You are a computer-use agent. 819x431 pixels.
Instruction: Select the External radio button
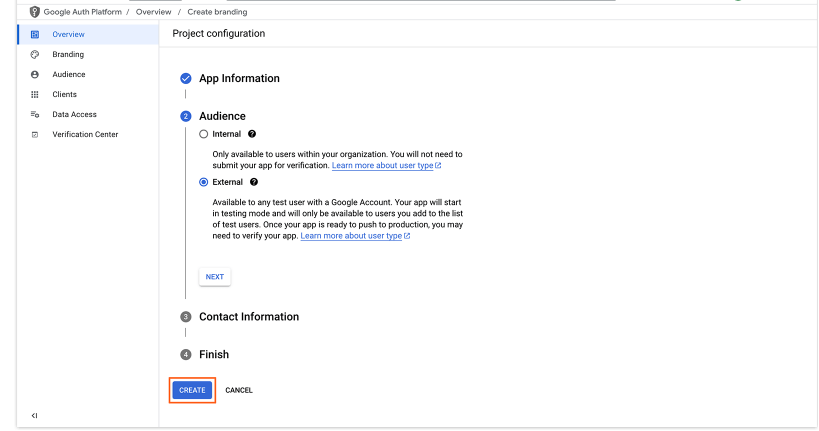[204, 182]
